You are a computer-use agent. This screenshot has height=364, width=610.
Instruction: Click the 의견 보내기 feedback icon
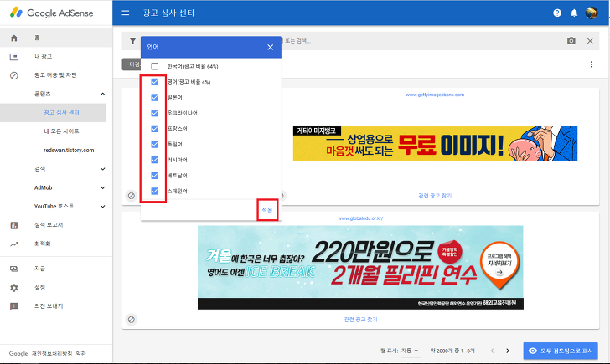(14, 306)
